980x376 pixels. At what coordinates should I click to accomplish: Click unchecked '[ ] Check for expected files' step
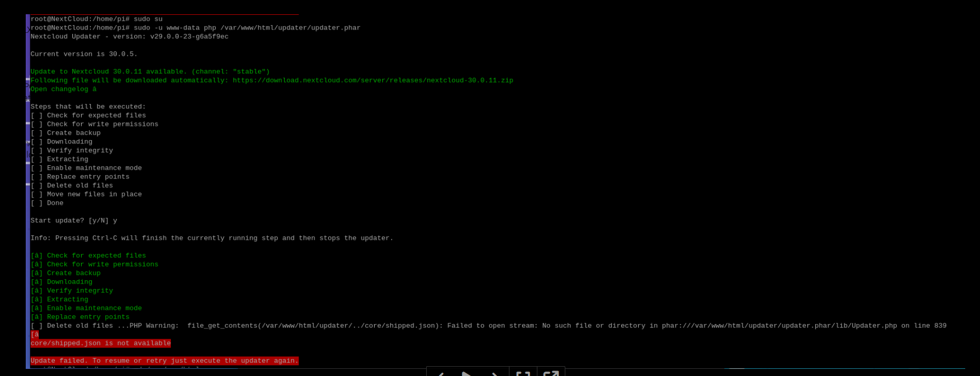click(x=88, y=115)
